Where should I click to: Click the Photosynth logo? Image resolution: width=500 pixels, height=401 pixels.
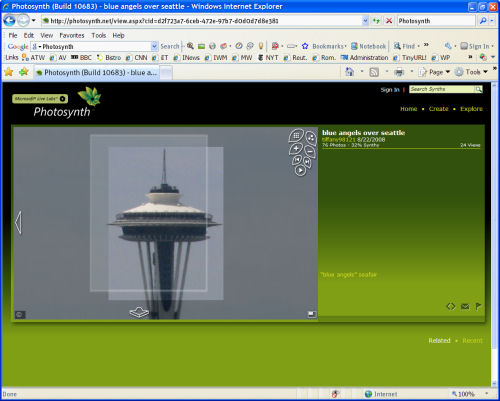(67, 102)
